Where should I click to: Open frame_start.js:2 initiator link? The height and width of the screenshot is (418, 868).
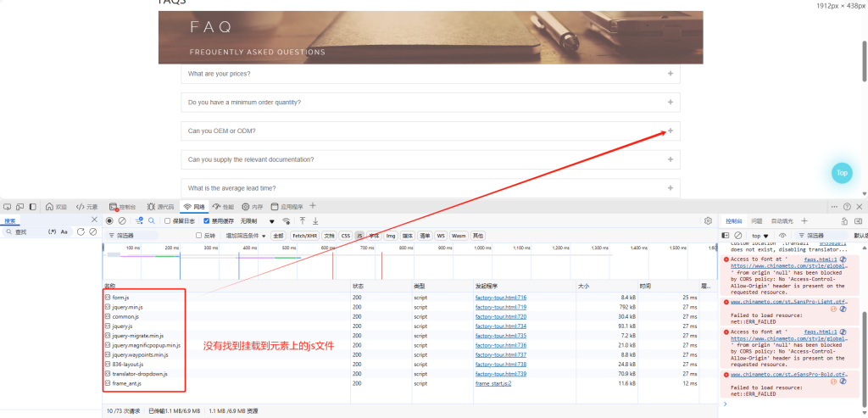click(x=493, y=383)
